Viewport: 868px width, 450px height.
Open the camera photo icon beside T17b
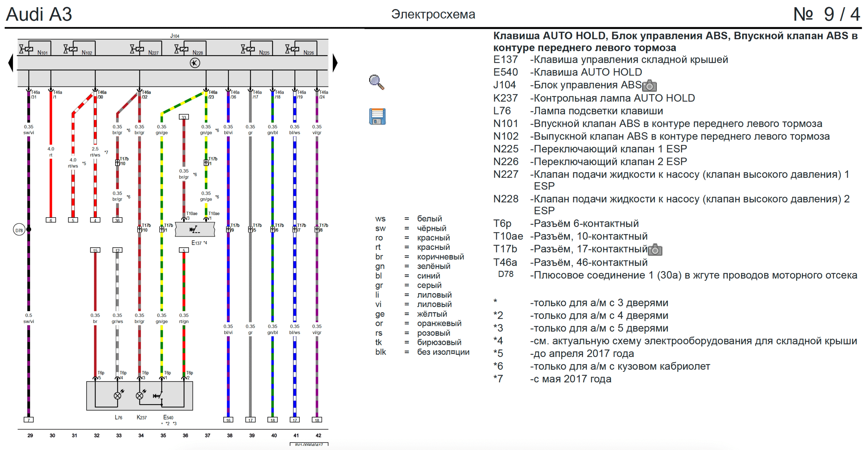655,250
